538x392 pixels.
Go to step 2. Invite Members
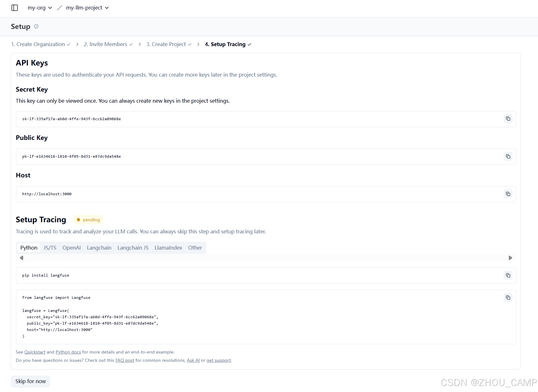tap(108, 44)
